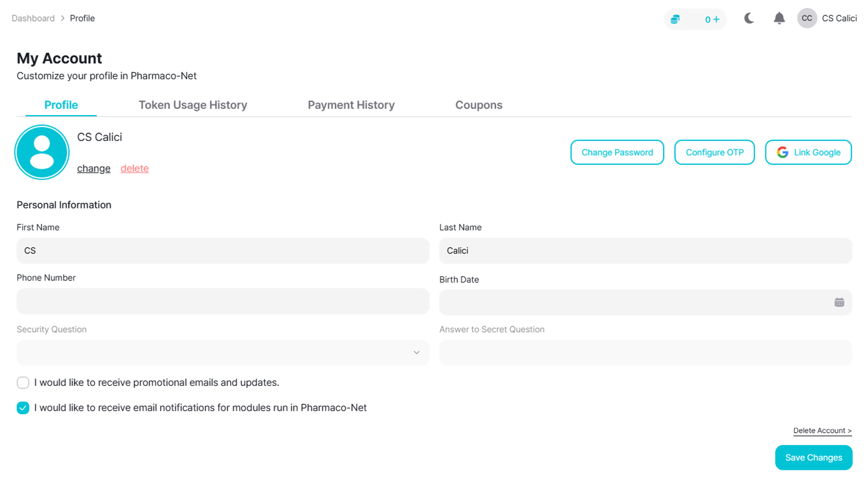Click the CC user avatar in header
This screenshot has width=868, height=494.
point(807,18)
